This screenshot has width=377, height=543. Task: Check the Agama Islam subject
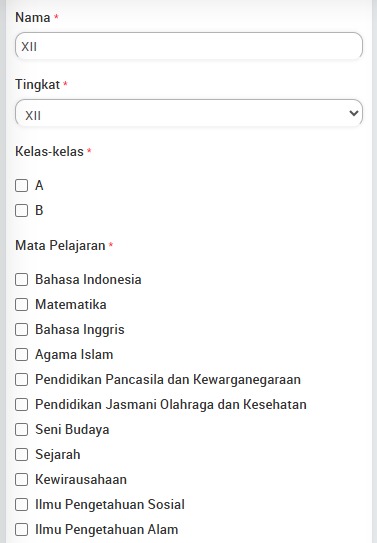coord(21,354)
